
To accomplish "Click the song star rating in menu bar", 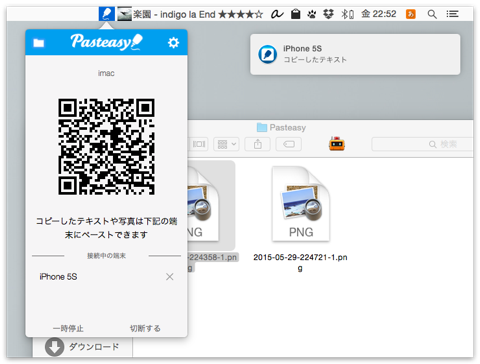I will tap(241, 14).
